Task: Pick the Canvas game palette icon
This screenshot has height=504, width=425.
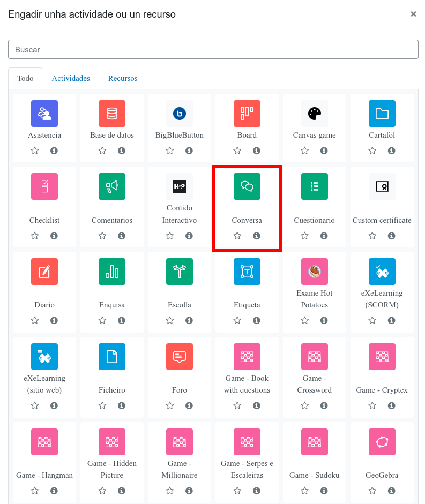Action: (x=315, y=114)
